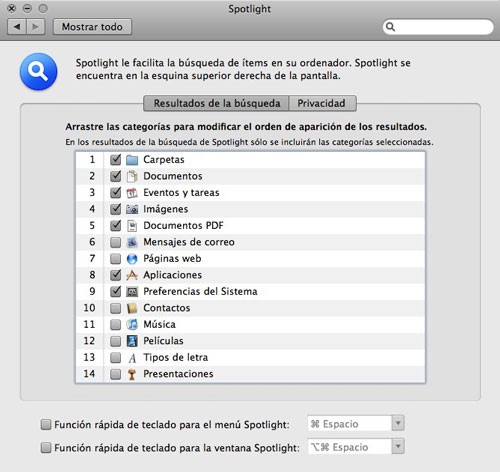Click the Mostrar todo button
The width and height of the screenshot is (500, 472).
92,27
